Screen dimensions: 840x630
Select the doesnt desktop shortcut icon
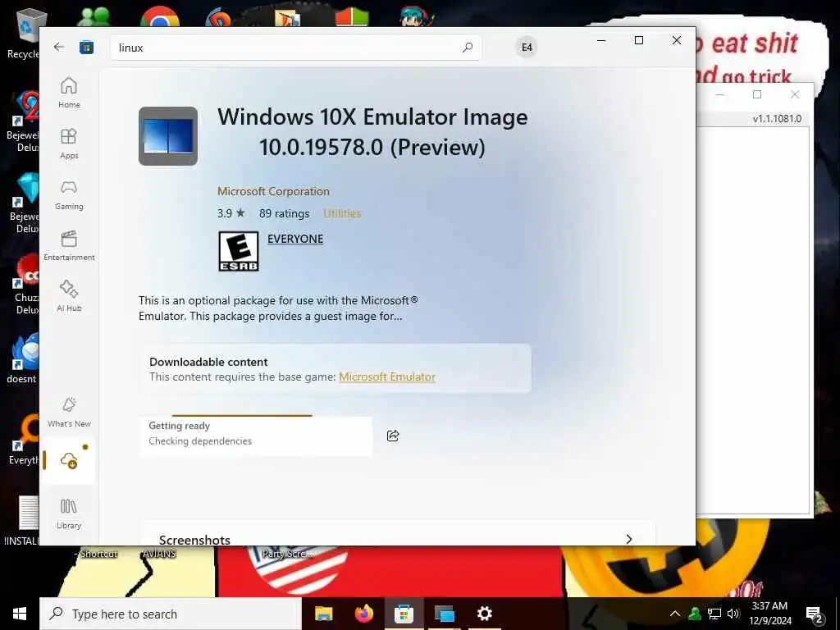24,358
